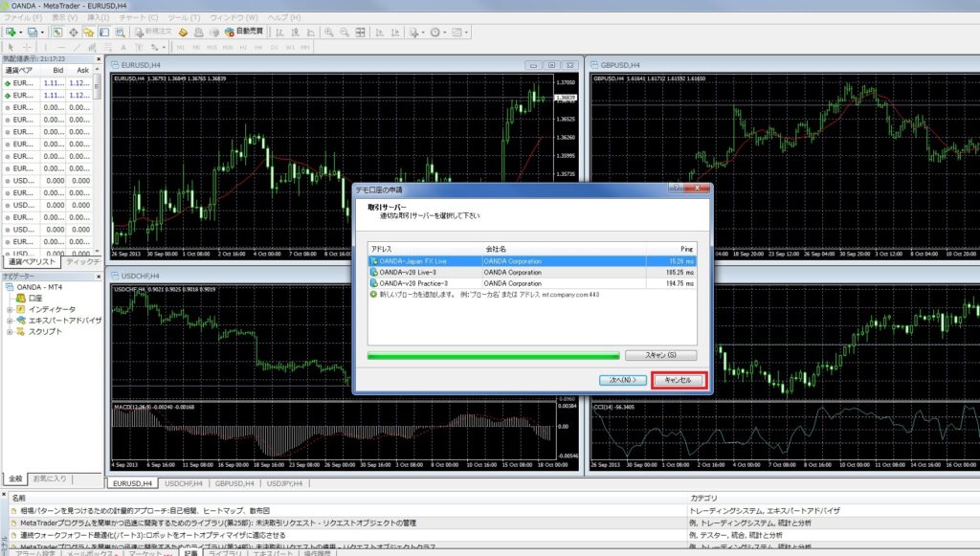Click the zoom out magnifier icon
Image resolution: width=980 pixels, height=556 pixels.
[x=345, y=33]
